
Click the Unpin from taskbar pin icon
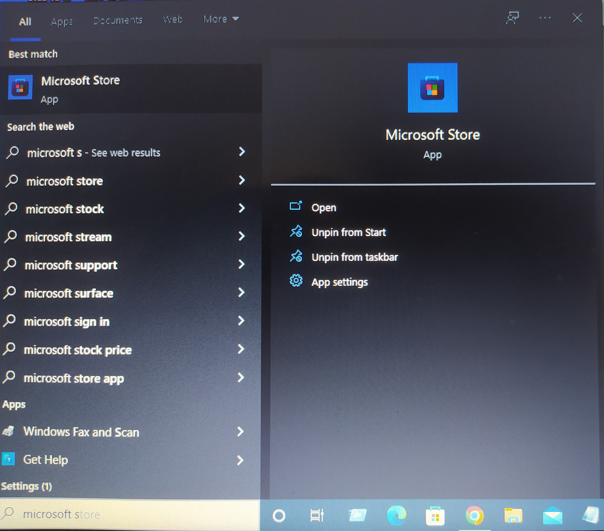coord(296,256)
